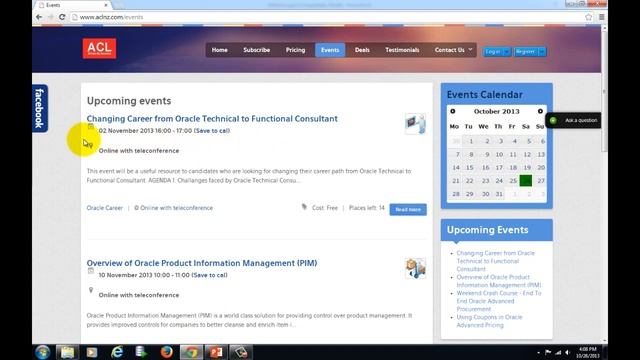Open Changing Career from Oracle Technical event title
The width and height of the screenshot is (640, 360).
click(x=212, y=119)
